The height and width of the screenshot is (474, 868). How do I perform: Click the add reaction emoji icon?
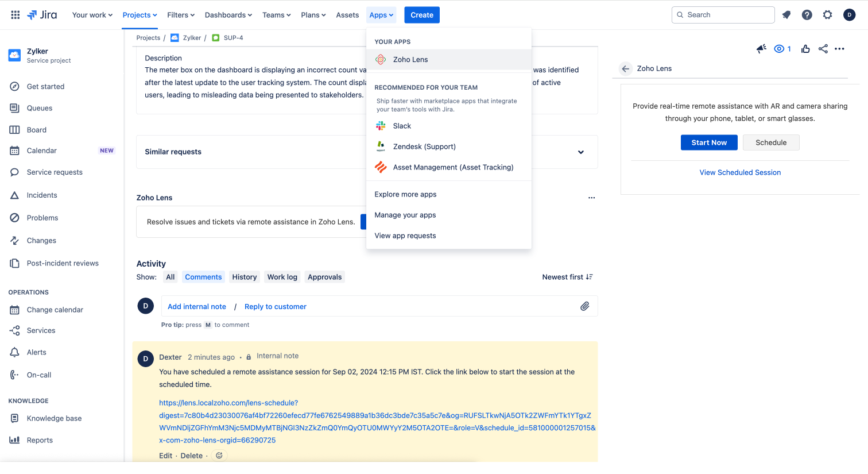[219, 456]
